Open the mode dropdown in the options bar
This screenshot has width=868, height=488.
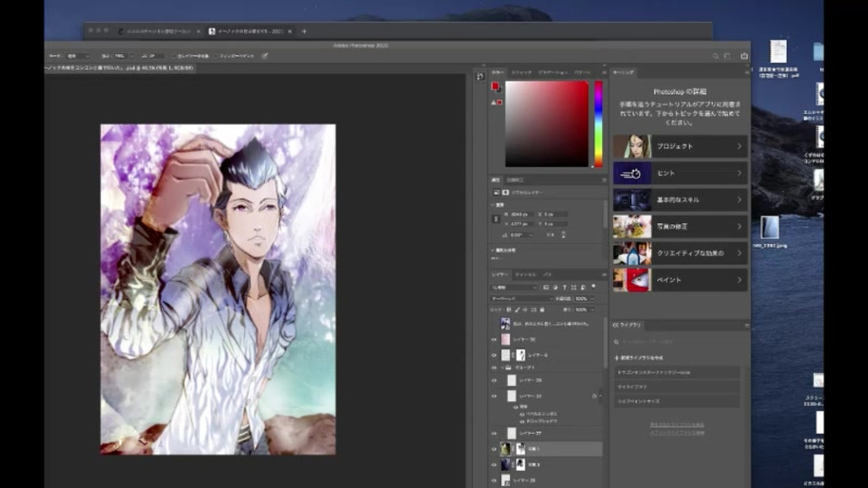pos(78,56)
